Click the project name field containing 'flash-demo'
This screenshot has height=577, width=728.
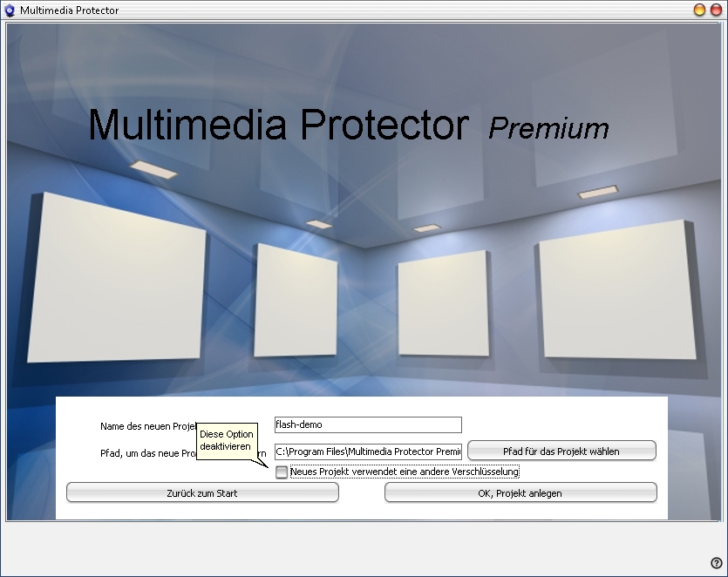tap(367, 425)
